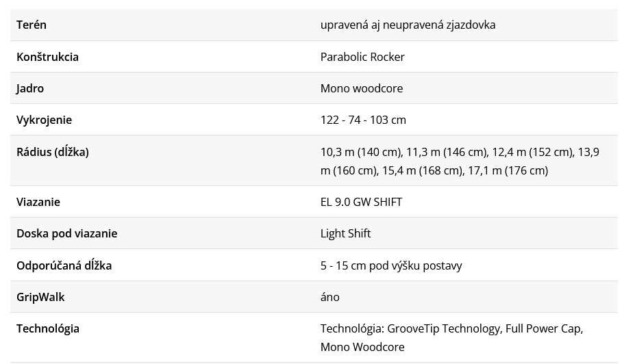This screenshot has height=364, width=635.
Task: Click the Jadro label
Action: coord(30,88)
